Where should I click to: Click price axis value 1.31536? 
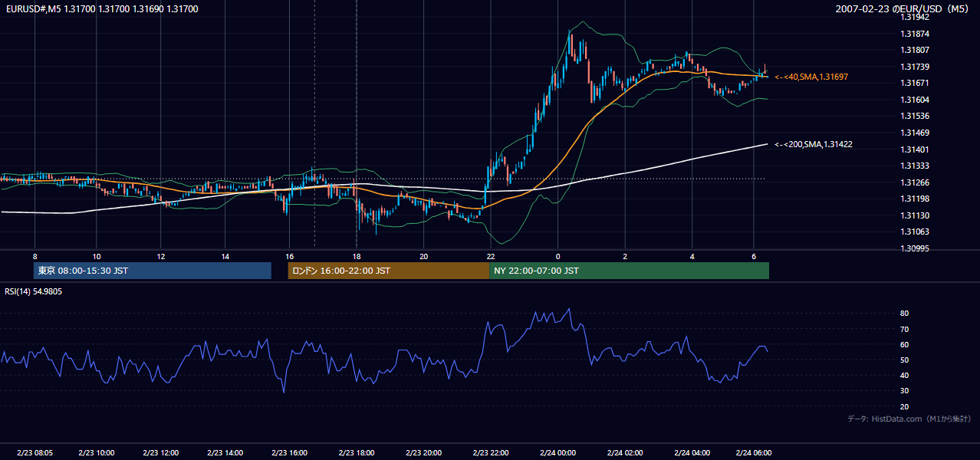click(x=914, y=117)
